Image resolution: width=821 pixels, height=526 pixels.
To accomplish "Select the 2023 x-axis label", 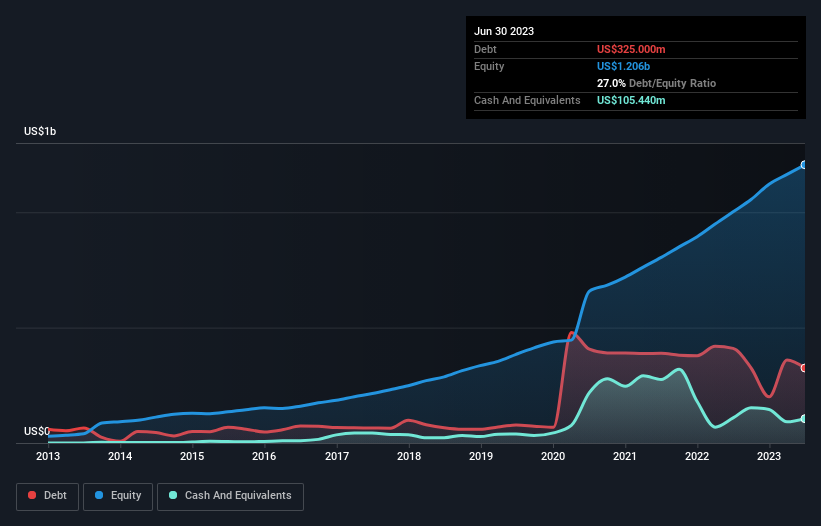I will 769,456.
